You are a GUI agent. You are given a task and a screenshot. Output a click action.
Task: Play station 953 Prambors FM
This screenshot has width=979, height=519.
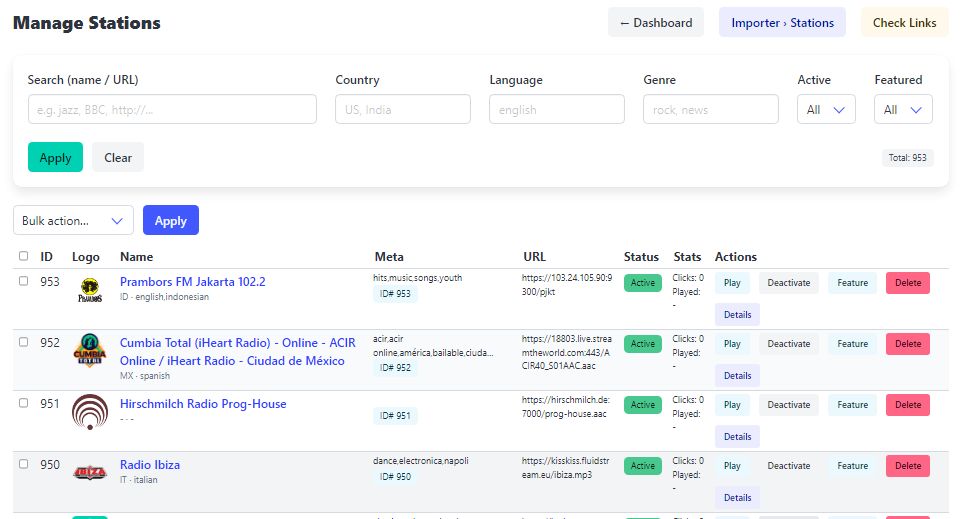coord(732,283)
